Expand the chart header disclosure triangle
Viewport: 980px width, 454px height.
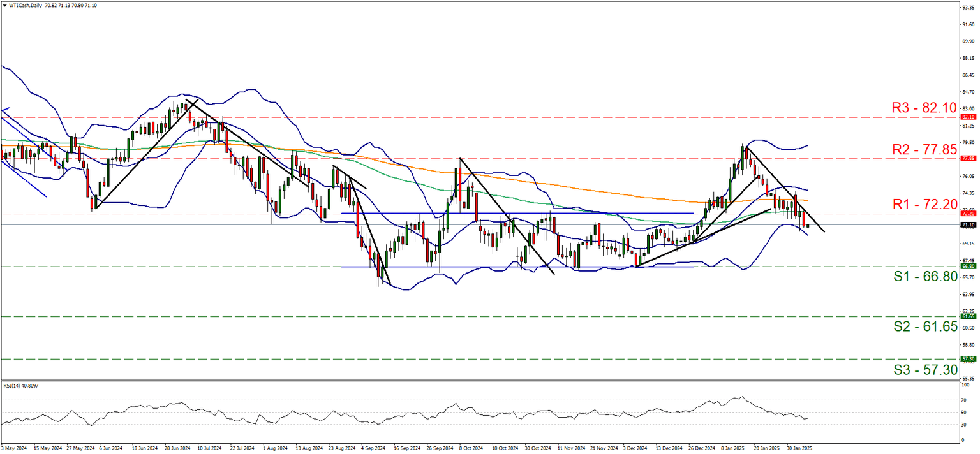[x=6, y=5]
